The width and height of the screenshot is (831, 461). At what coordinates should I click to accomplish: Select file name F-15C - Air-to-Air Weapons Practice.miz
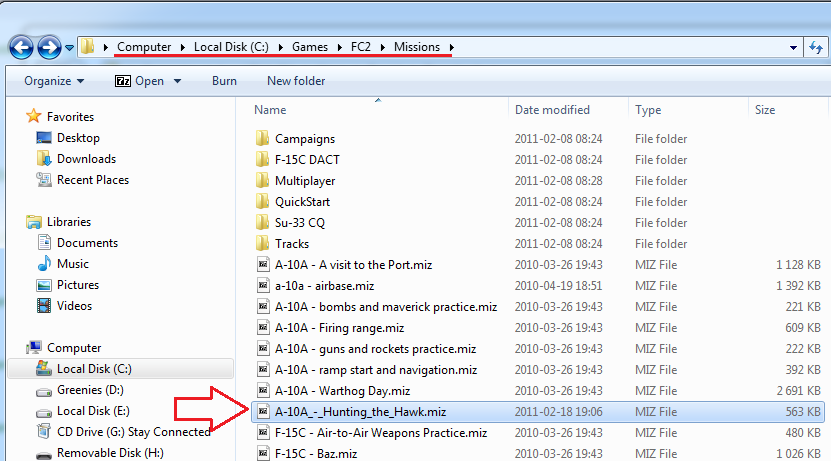point(381,433)
